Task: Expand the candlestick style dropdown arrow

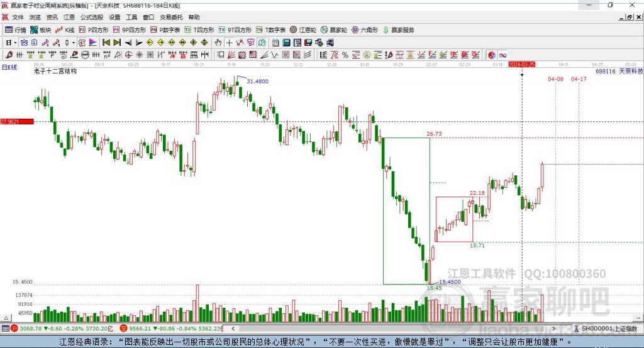Action: [x=74, y=43]
